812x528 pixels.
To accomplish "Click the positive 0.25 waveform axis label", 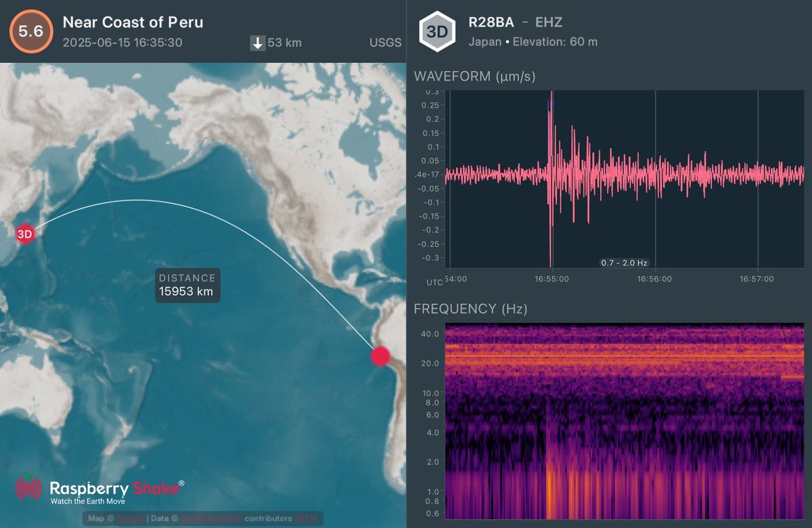I will pos(429,105).
